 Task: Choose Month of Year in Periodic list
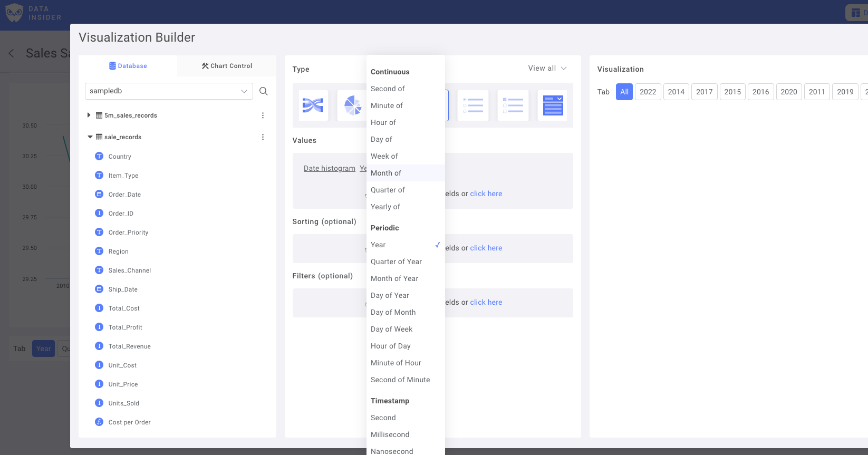click(394, 278)
